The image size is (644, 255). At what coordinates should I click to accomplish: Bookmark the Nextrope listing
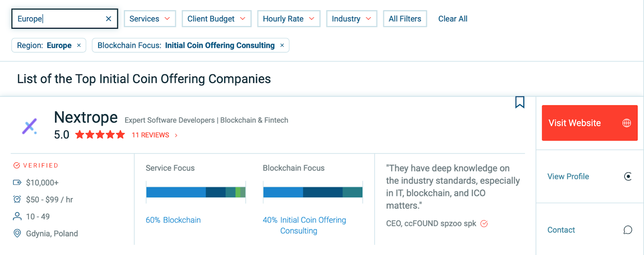(x=520, y=102)
